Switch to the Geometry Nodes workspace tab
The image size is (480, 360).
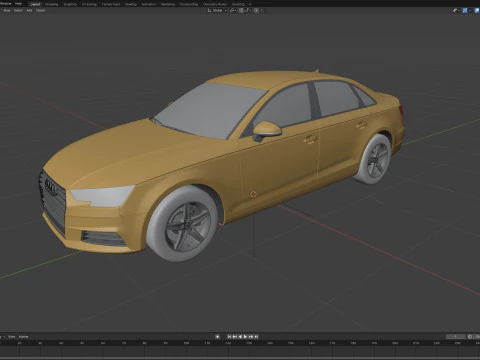tap(215, 4)
